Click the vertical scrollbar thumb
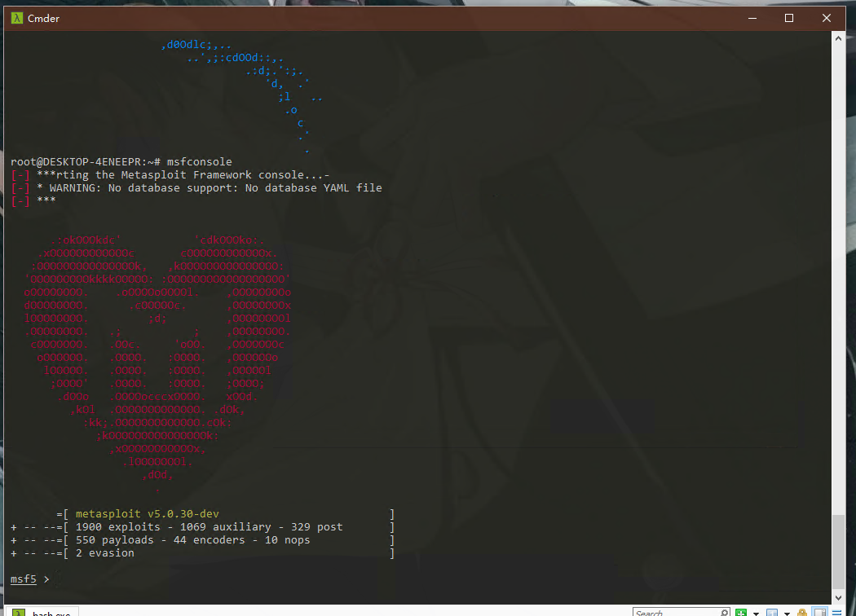Screen dimensions: 856x616 click(839, 552)
